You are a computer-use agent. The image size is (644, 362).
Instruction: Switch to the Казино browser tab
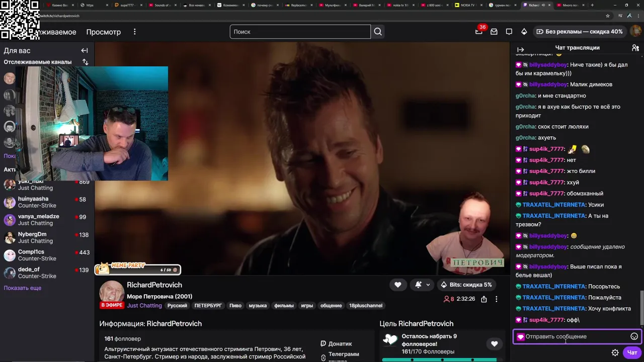(x=60, y=5)
